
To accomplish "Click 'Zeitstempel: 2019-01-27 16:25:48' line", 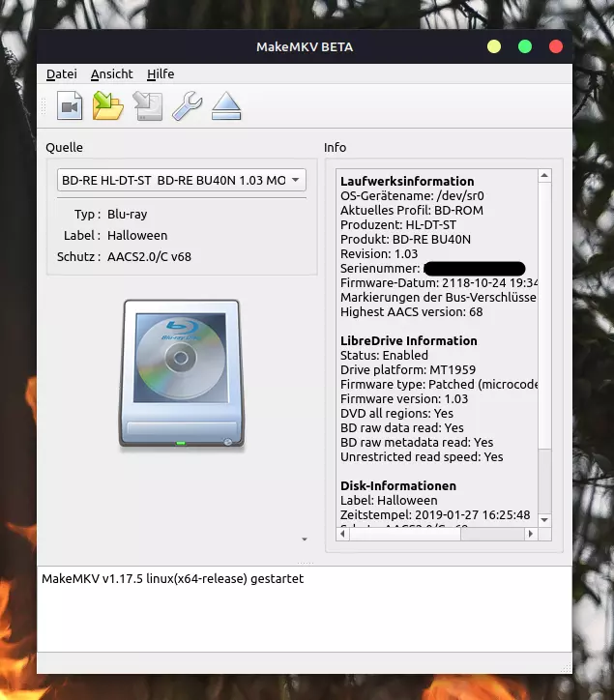I will click(435, 515).
